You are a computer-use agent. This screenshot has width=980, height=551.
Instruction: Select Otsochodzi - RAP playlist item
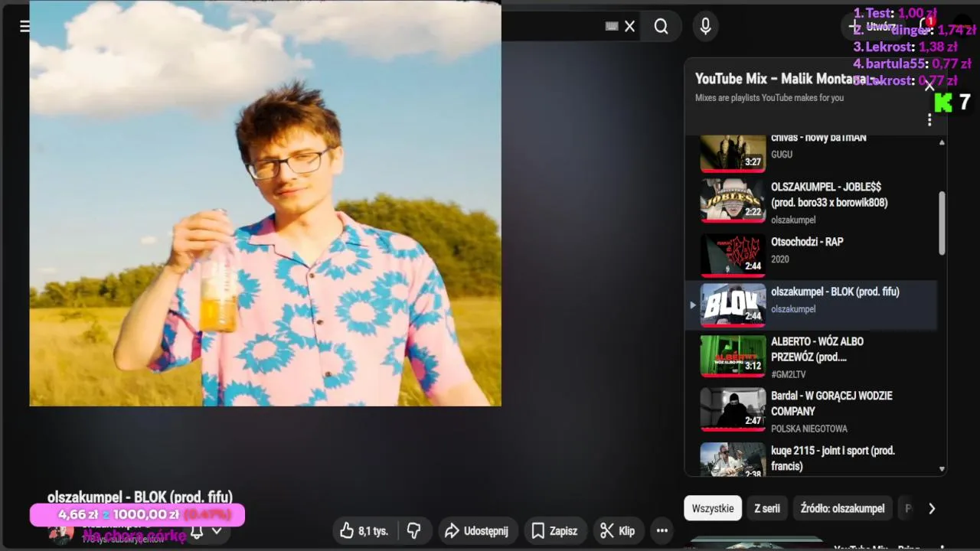click(x=812, y=256)
